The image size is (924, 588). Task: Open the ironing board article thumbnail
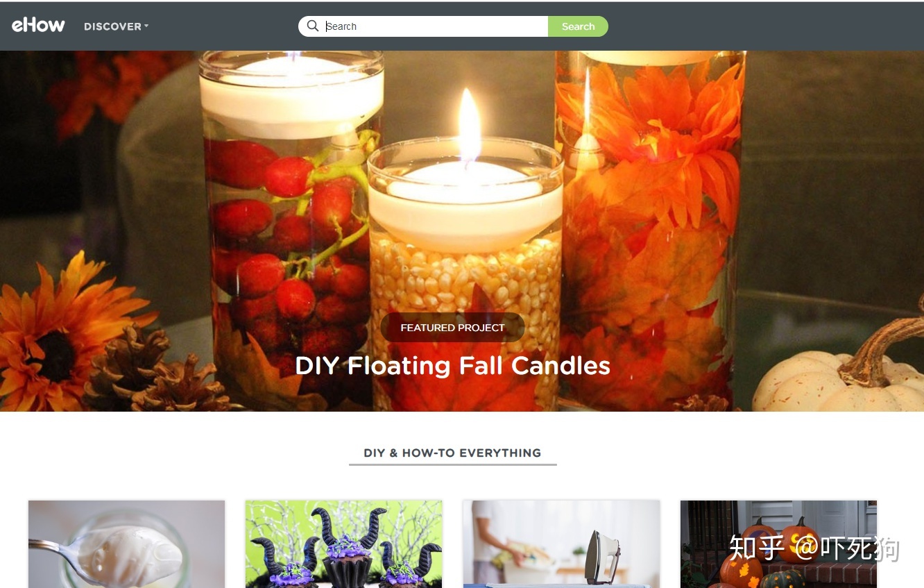561,544
